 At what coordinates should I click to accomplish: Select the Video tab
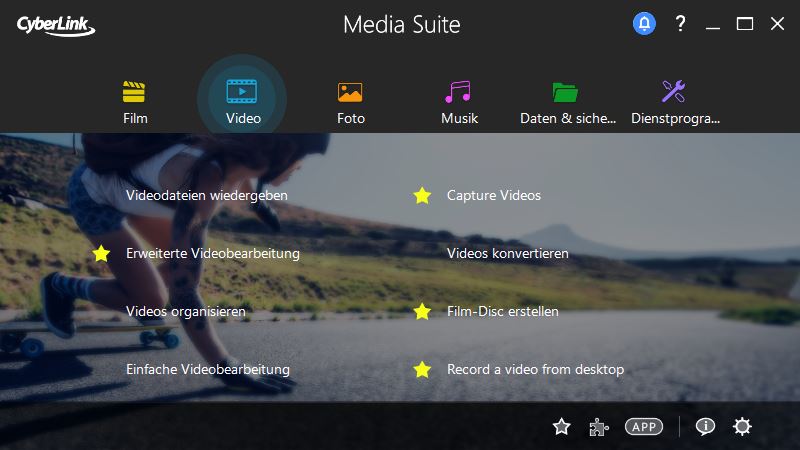click(243, 98)
